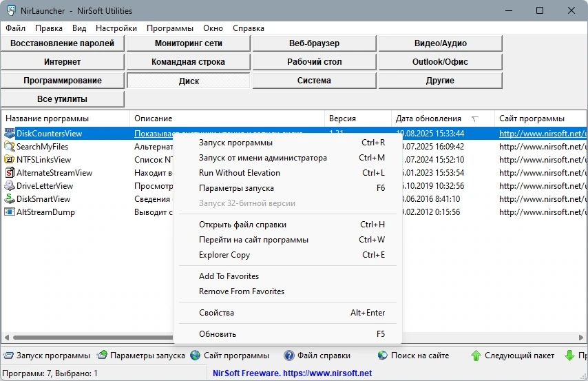Select Параметры запуска in context menu
This screenshot has height=381, width=588.
[x=288, y=188]
